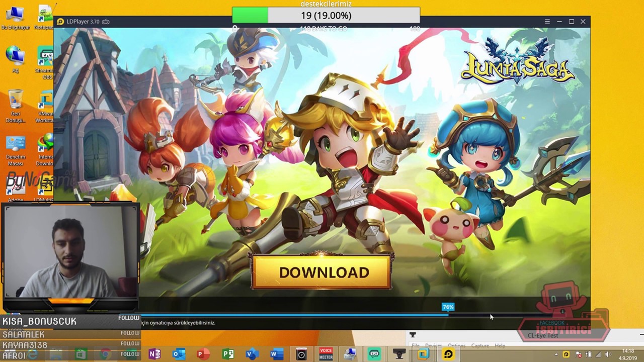Show hidden system tray icons
644x362 pixels.
[x=556, y=354]
